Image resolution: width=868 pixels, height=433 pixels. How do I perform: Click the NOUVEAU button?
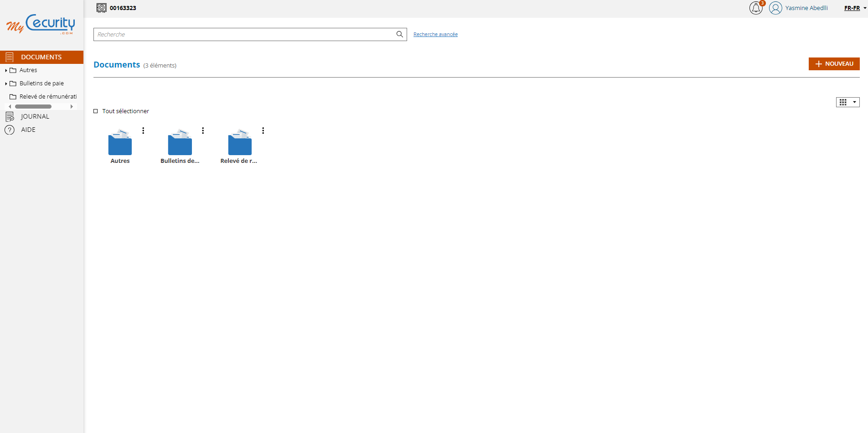834,64
